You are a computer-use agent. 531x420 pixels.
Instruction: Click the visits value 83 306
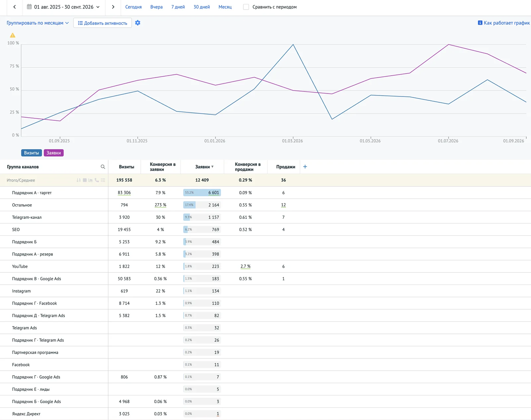pyautogui.click(x=124, y=193)
